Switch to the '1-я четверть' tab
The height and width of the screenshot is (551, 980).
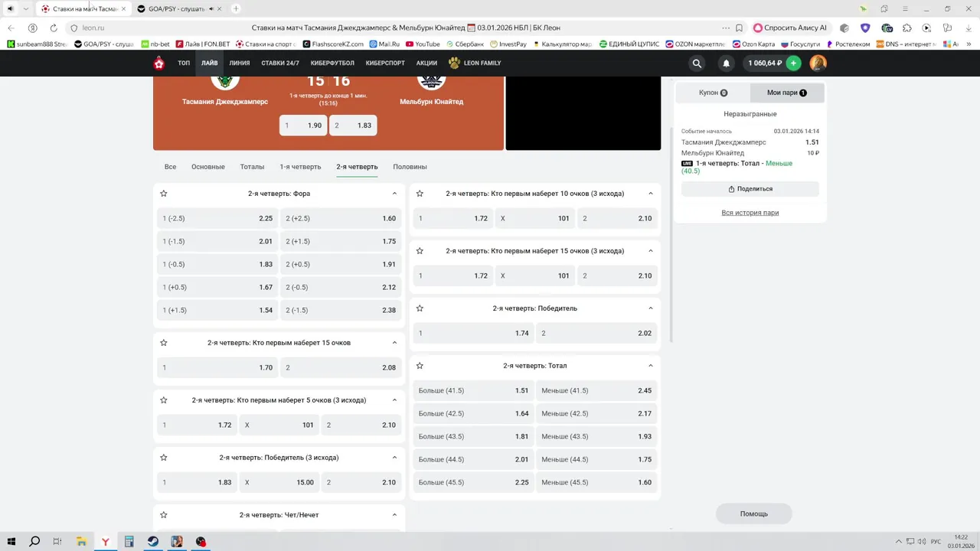click(300, 167)
